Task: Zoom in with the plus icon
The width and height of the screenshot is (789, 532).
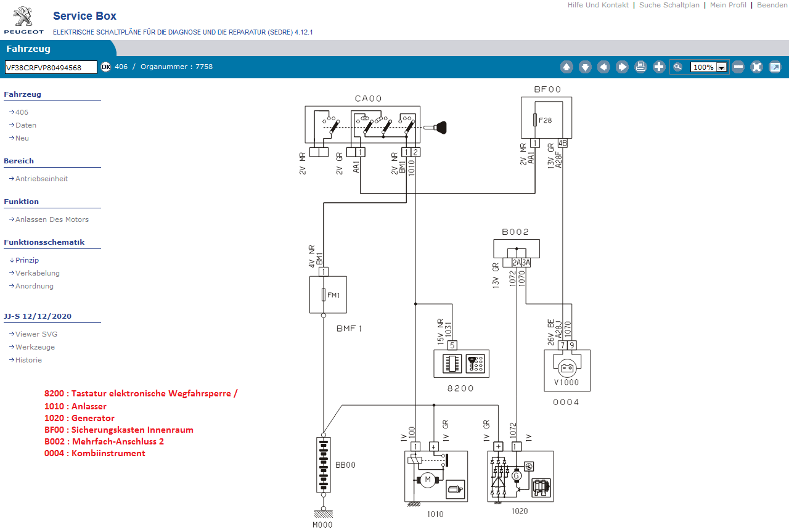Action: click(659, 67)
